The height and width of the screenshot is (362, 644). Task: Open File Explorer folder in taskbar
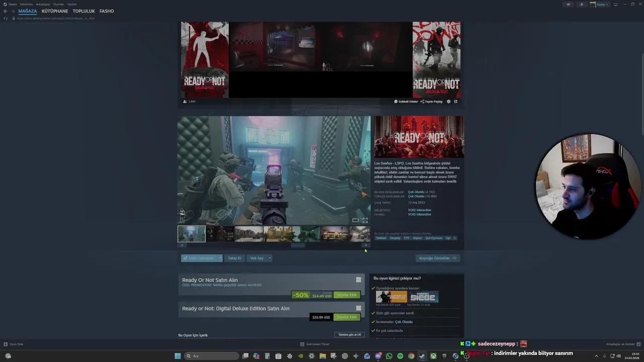point(323,356)
